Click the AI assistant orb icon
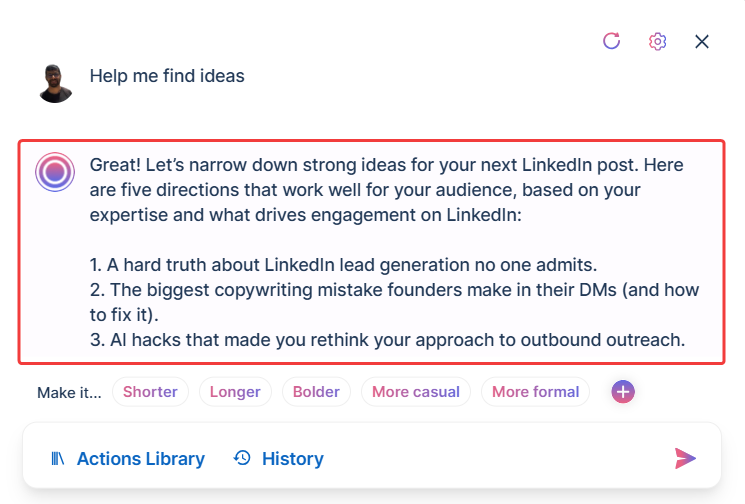The width and height of the screenshot is (745, 504). point(55,173)
